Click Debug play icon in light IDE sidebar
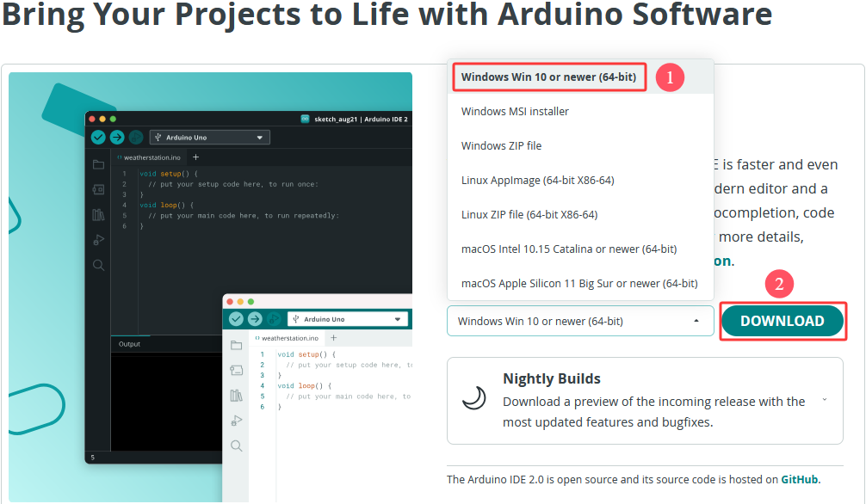866x504 pixels. [x=237, y=421]
